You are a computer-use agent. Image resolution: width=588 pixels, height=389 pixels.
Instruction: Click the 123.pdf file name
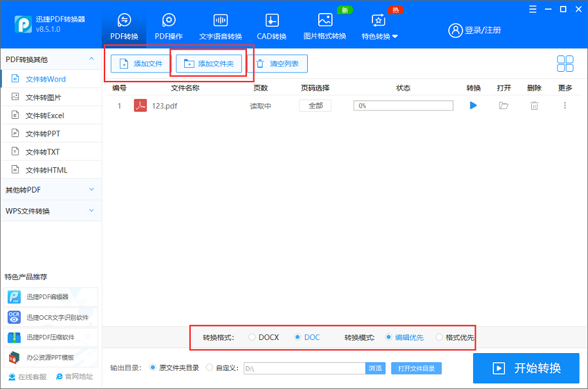coord(164,106)
